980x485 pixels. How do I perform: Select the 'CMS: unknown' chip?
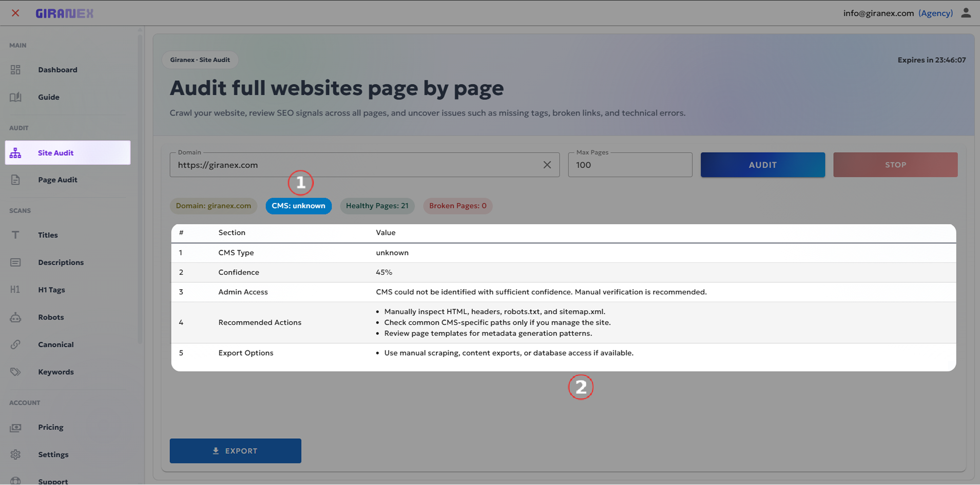[298, 206]
